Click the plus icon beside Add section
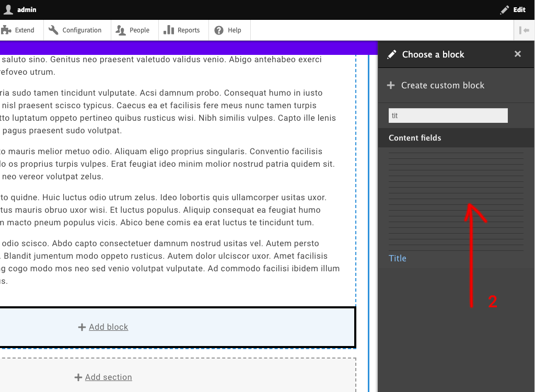This screenshot has height=392, width=535. [x=78, y=377]
